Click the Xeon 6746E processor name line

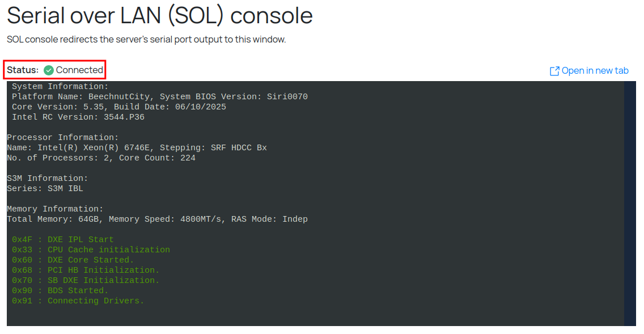[x=137, y=148]
